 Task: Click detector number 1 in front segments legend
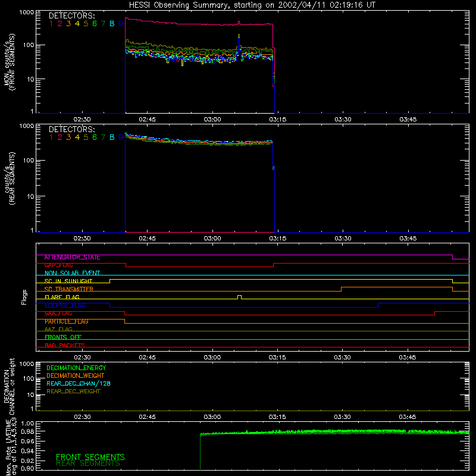click(x=51, y=24)
